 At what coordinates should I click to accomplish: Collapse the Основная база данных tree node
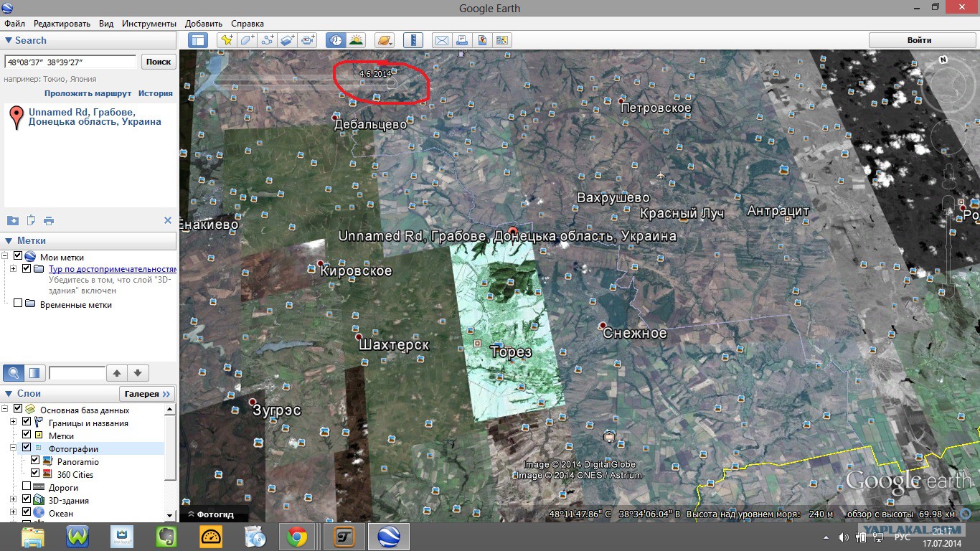(x=6, y=410)
